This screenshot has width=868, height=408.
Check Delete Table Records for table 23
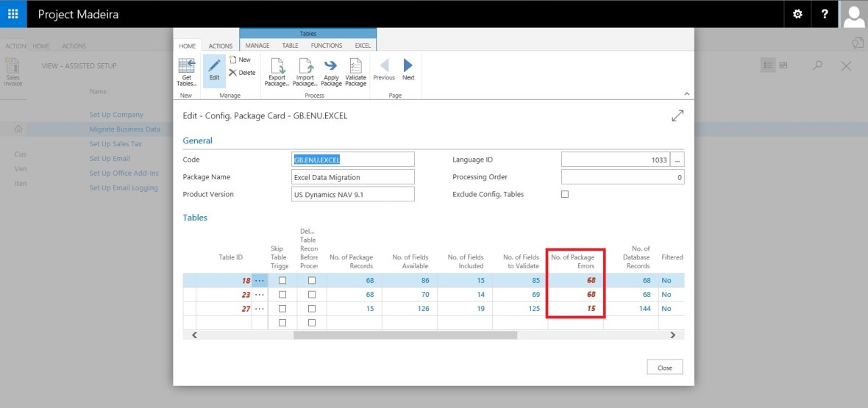[x=312, y=295]
